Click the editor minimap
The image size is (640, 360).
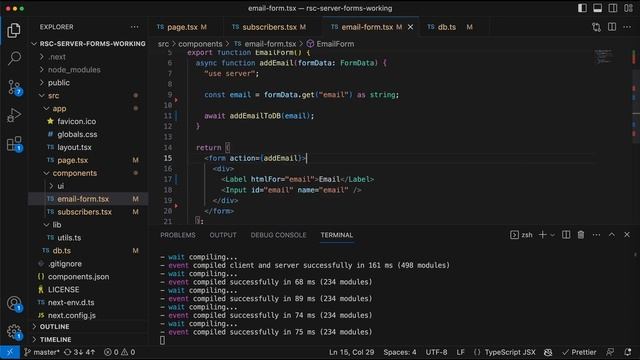(x=604, y=57)
